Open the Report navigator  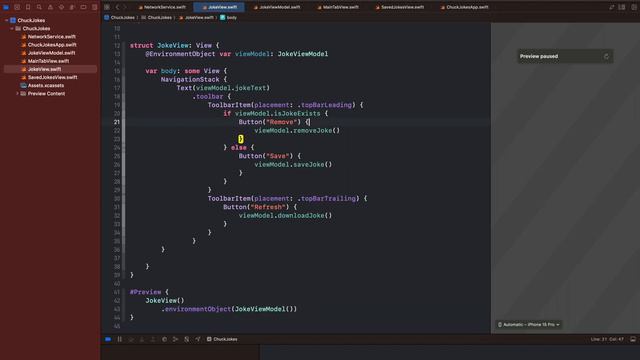click(94, 7)
